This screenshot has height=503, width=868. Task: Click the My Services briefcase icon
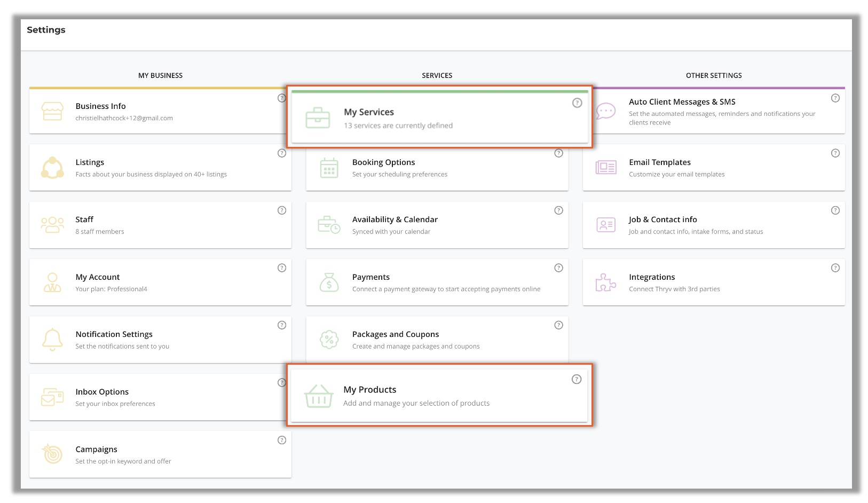tap(318, 118)
